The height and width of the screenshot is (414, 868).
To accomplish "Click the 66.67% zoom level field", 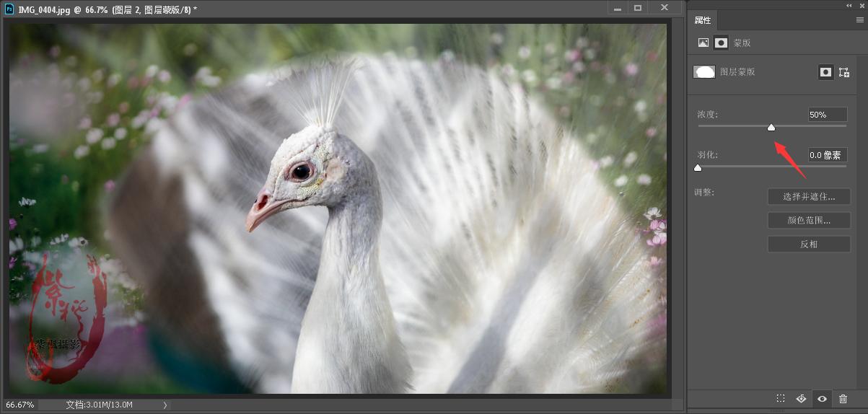I will pos(20,405).
